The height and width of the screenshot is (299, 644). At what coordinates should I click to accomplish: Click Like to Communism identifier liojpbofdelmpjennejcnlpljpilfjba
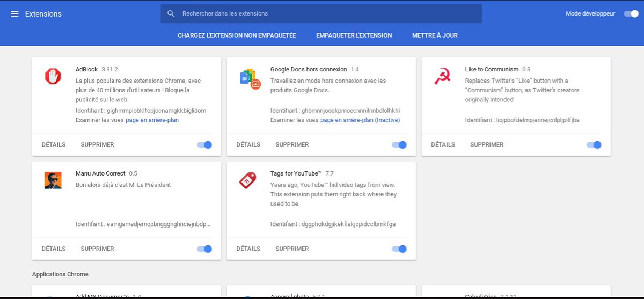(x=538, y=120)
